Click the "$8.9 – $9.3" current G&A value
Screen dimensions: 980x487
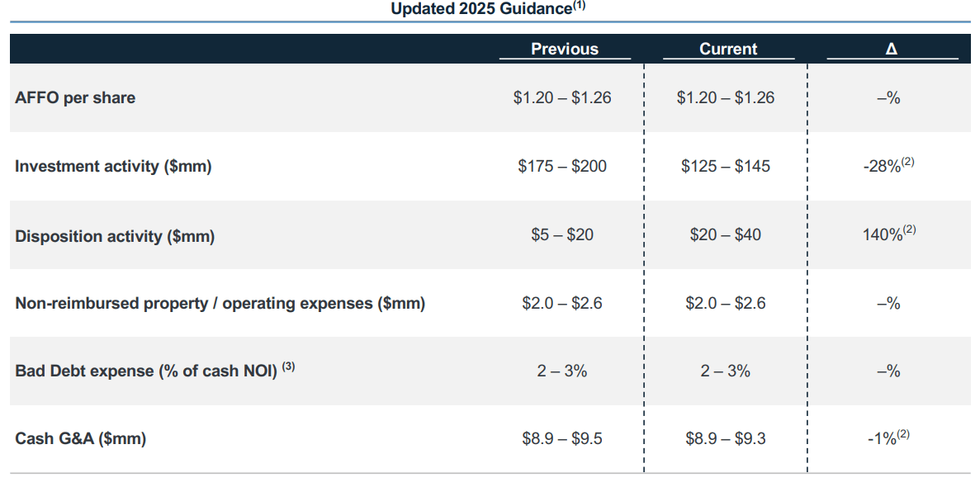pos(726,438)
